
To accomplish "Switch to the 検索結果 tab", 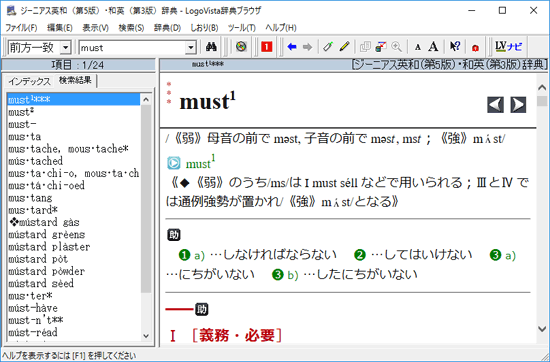I will point(75,80).
